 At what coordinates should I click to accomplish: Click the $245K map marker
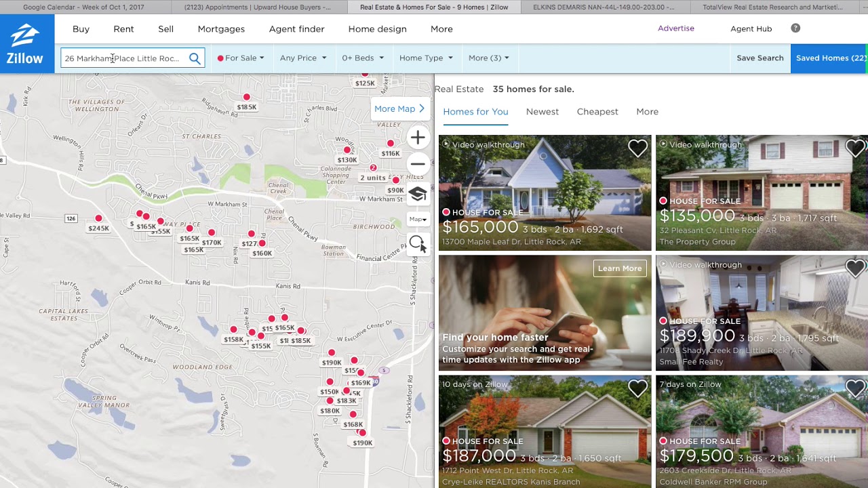pos(98,218)
